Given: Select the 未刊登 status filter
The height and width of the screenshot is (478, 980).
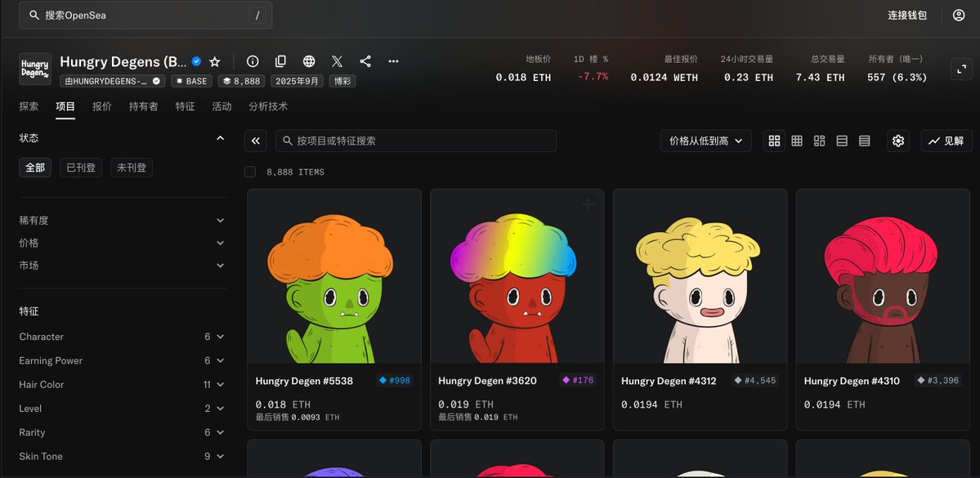Looking at the screenshot, I should click(x=132, y=168).
